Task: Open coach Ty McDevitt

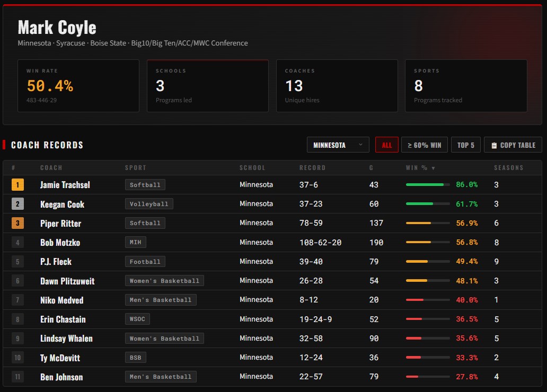Action: [x=60, y=358]
